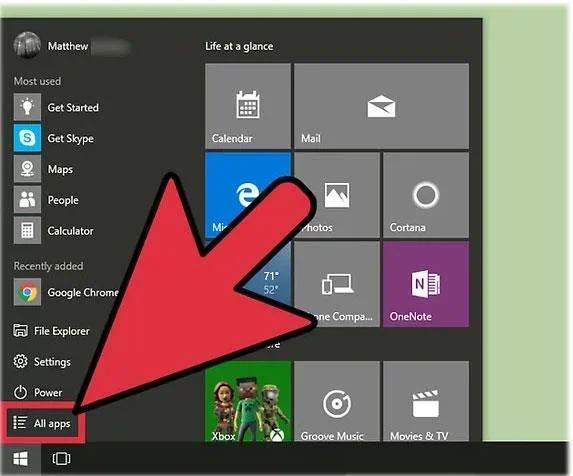Viewport: 573px width, 476px height.
Task: Open the Groove Music tile
Action: point(337,401)
